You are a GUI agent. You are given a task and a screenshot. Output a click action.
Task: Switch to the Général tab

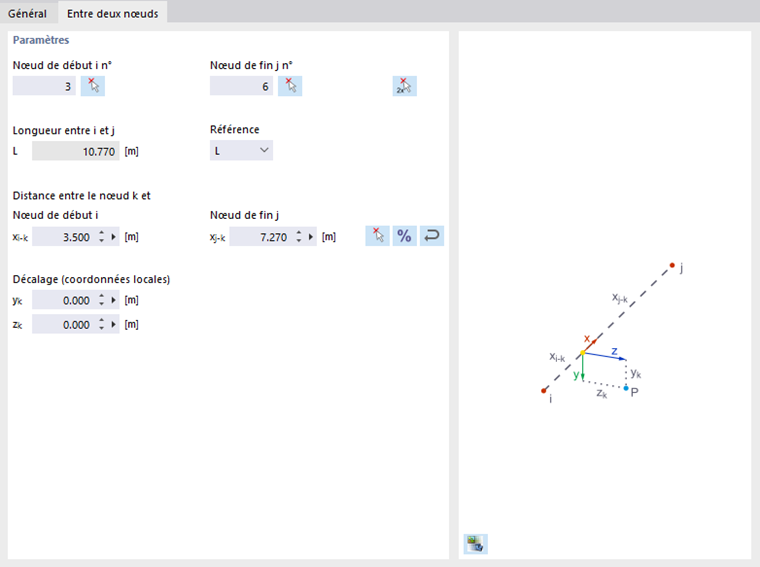tap(28, 14)
